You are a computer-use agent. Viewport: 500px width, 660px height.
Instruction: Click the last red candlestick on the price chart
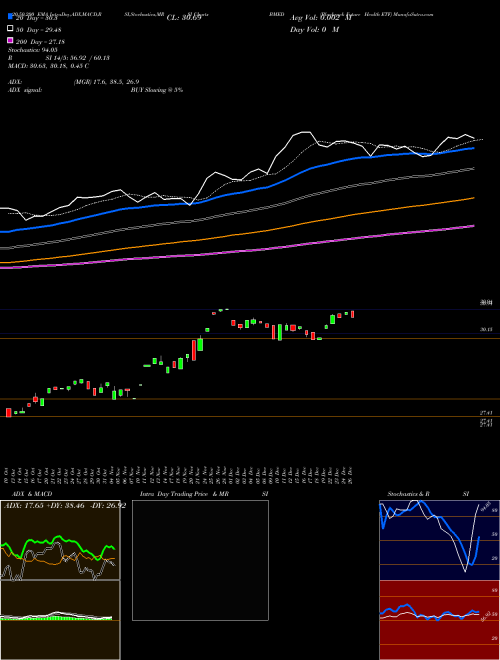coord(352,314)
